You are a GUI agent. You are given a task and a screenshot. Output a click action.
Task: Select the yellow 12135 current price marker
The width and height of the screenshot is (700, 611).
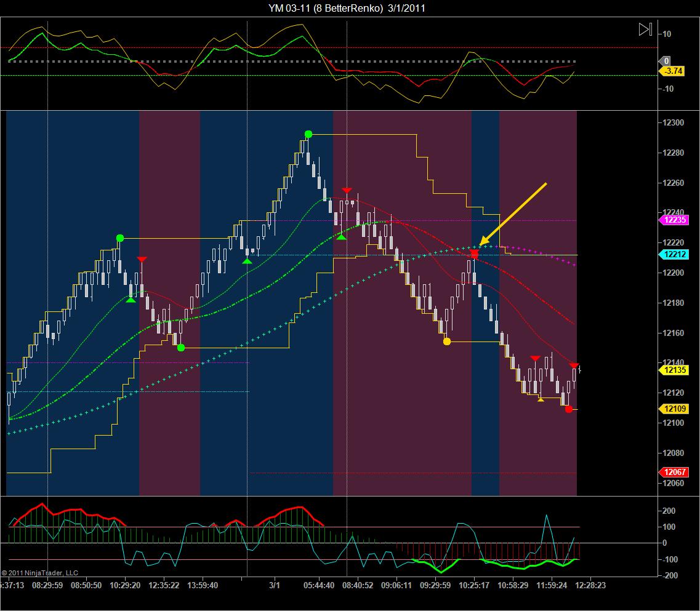674,370
